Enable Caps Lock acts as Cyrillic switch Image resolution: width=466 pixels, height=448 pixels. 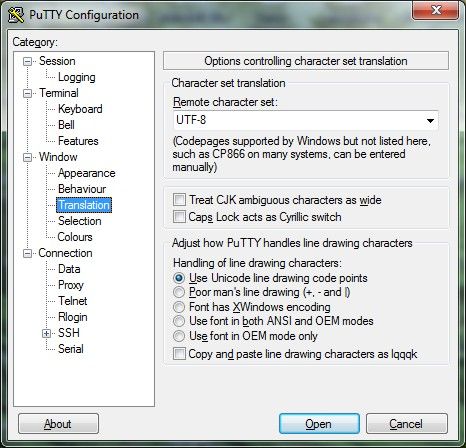point(179,217)
